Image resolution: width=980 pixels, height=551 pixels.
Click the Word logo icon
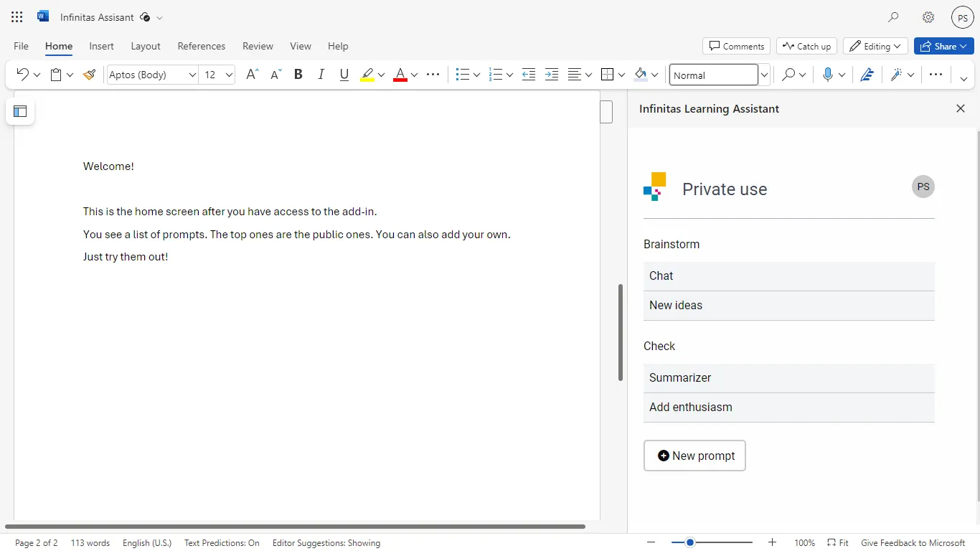[x=43, y=17]
